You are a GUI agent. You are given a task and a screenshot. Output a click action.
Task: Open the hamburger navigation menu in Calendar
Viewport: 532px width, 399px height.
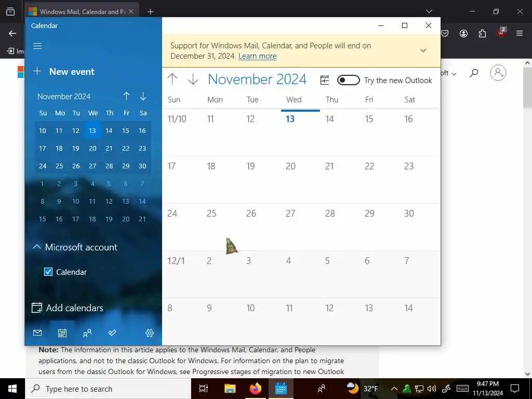[37, 46]
